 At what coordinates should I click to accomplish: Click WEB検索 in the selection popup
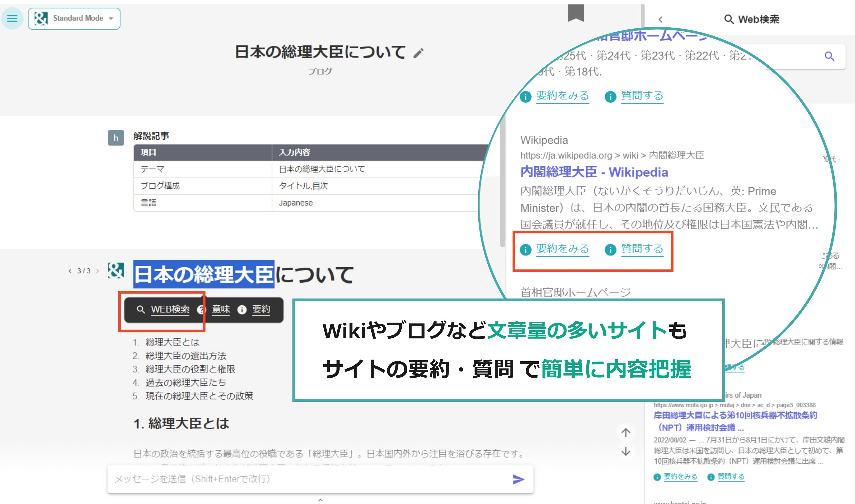coord(170,309)
